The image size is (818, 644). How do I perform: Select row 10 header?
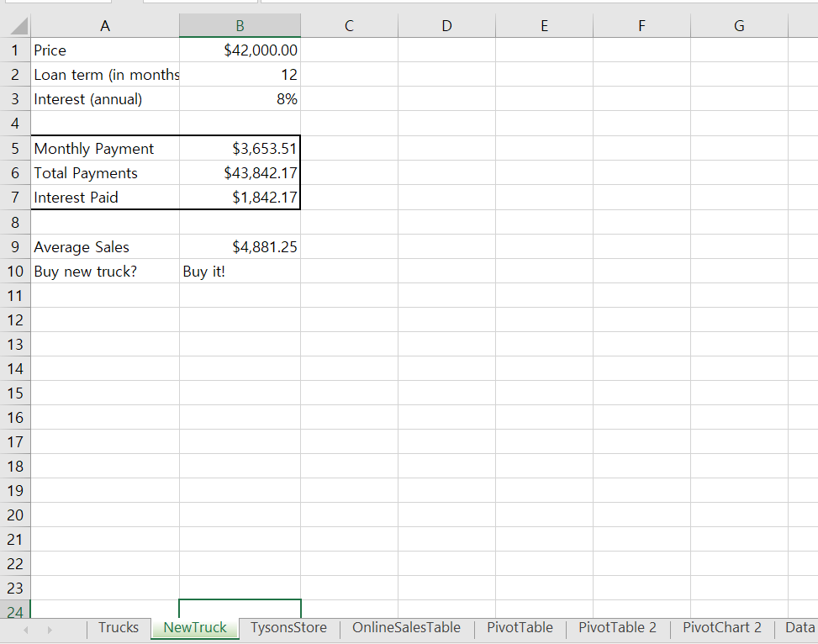point(15,271)
